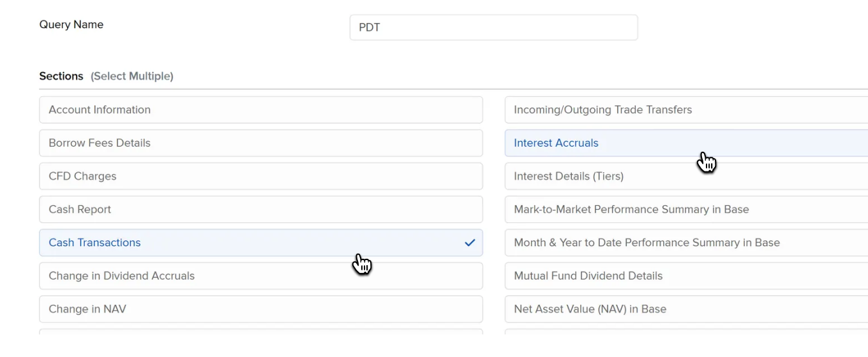Screen dimensions: 868x357
Task: Select Change in Dividend Accruals
Action: [260, 276]
